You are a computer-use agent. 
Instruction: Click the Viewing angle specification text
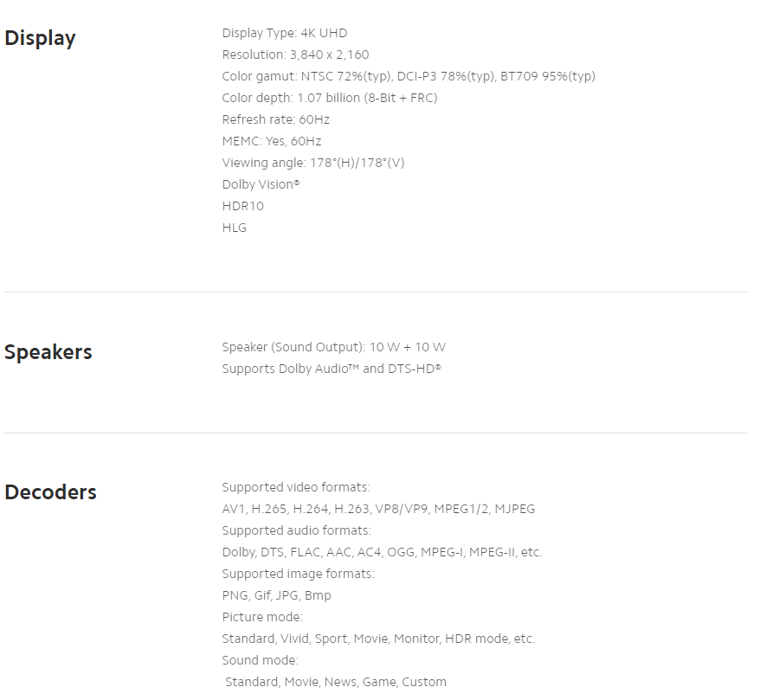coord(312,163)
